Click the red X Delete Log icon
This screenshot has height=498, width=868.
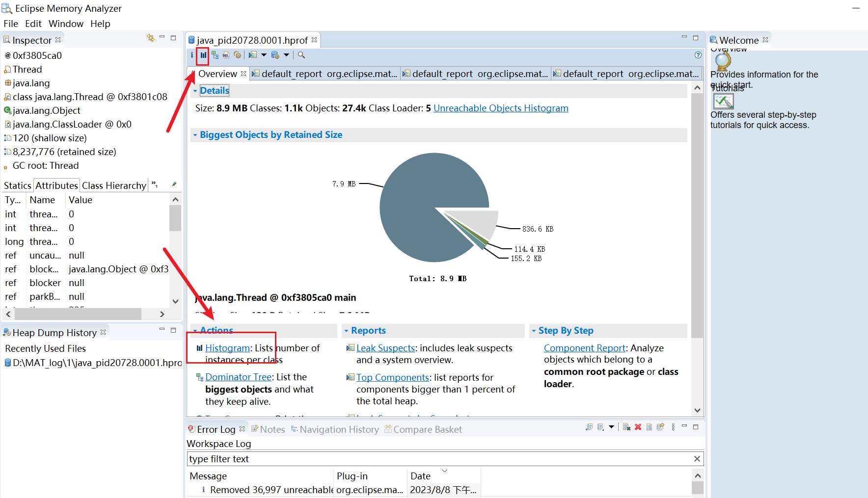(x=638, y=427)
